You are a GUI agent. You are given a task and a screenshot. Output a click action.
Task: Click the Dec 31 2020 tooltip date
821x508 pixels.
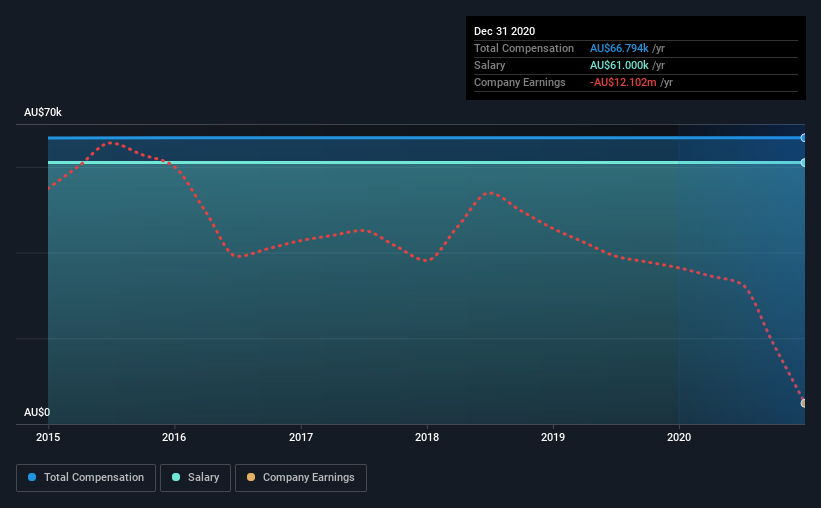coord(504,31)
